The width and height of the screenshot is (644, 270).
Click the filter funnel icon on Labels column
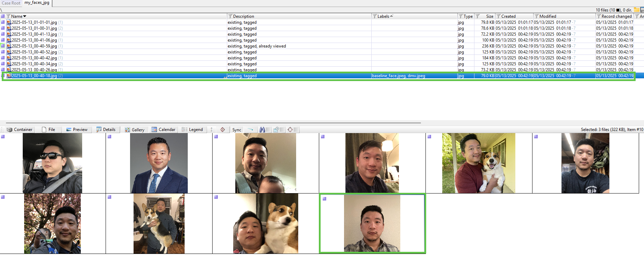pyautogui.click(x=374, y=16)
